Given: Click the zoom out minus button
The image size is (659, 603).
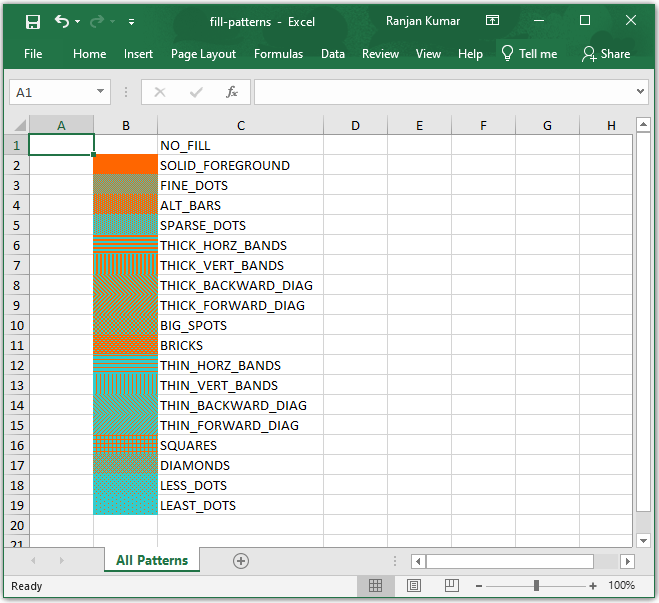Looking at the screenshot, I should pyautogui.click(x=479, y=586).
